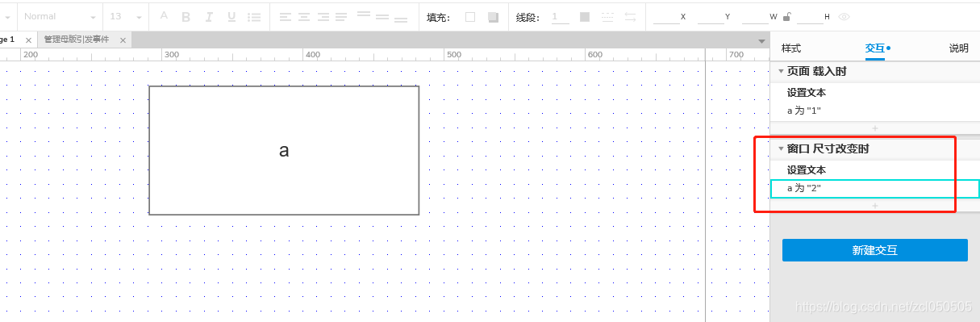Image resolution: width=980 pixels, height=322 pixels.
Task: Select the rectangle widget labeled a
Action: coord(284,150)
